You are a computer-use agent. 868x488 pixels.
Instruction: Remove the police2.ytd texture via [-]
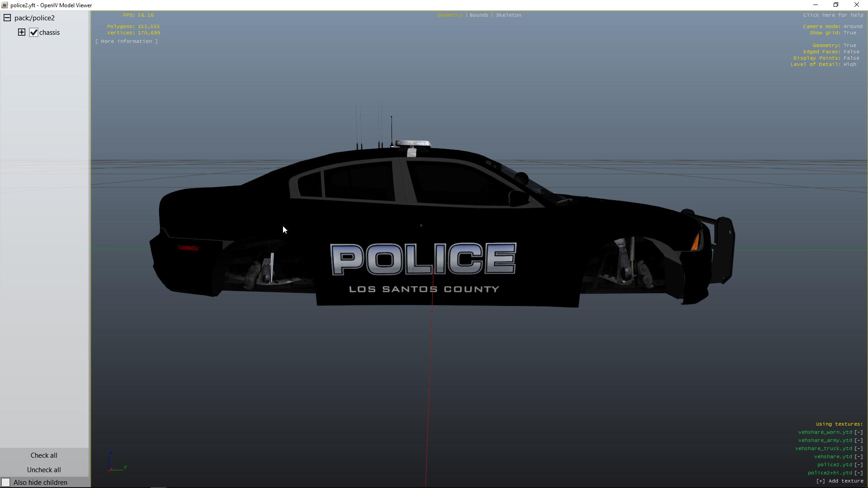(x=859, y=465)
